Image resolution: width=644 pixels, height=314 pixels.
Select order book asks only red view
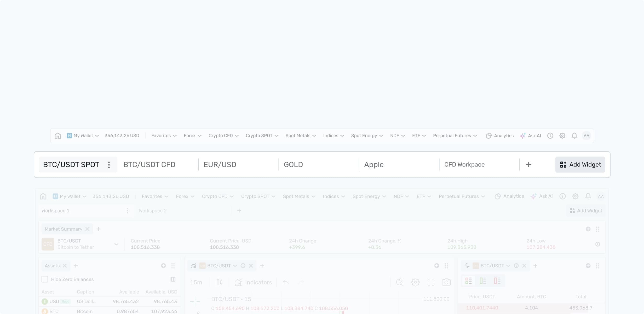(x=497, y=281)
